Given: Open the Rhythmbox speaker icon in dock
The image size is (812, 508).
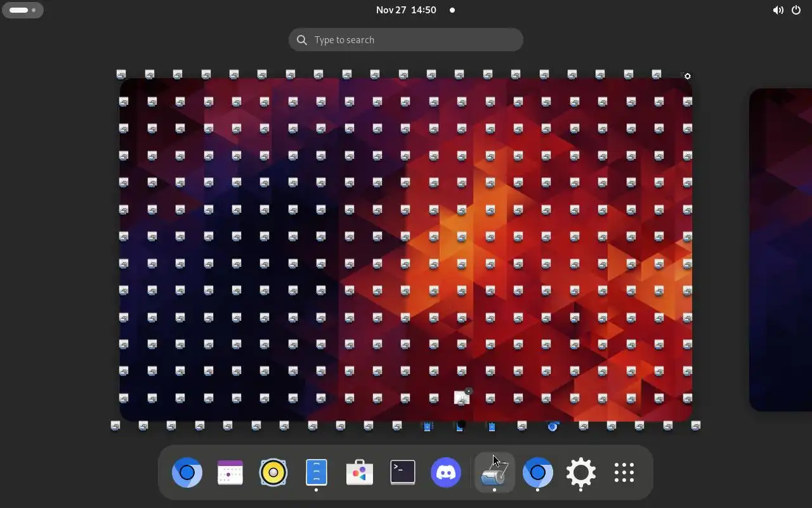Looking at the screenshot, I should (x=273, y=472).
